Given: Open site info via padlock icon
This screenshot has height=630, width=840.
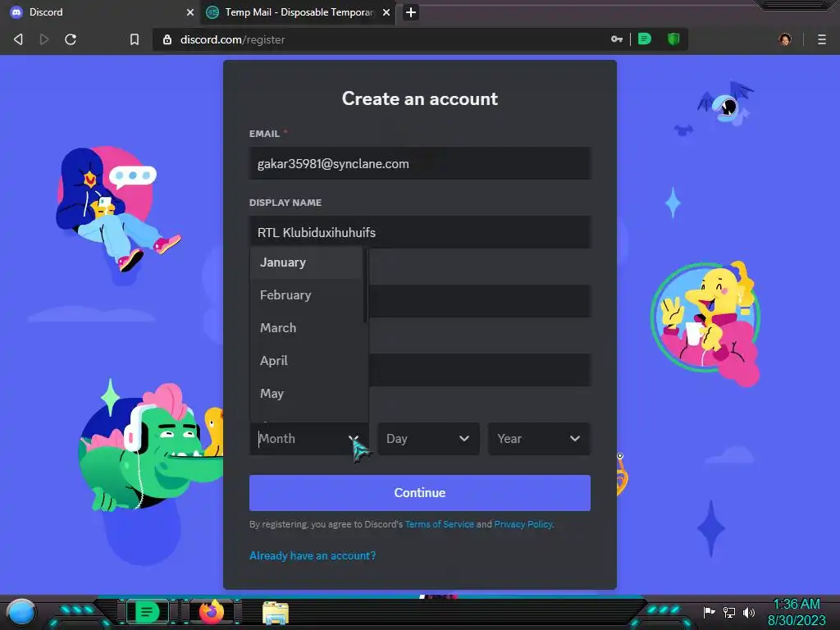Looking at the screenshot, I should [167, 39].
